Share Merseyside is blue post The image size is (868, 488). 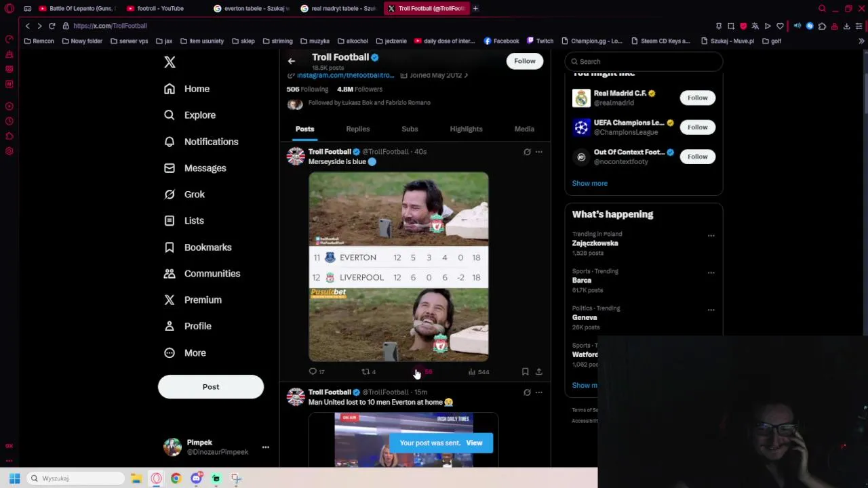pyautogui.click(x=539, y=371)
